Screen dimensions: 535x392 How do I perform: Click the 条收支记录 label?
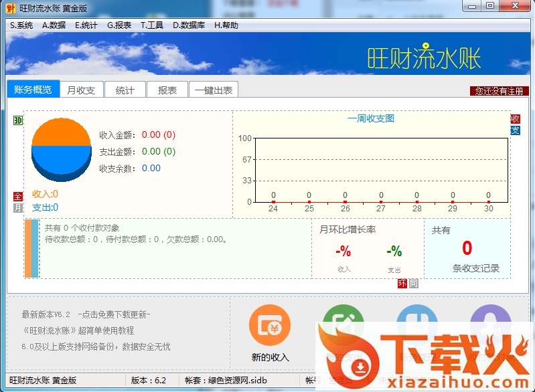pos(476,268)
